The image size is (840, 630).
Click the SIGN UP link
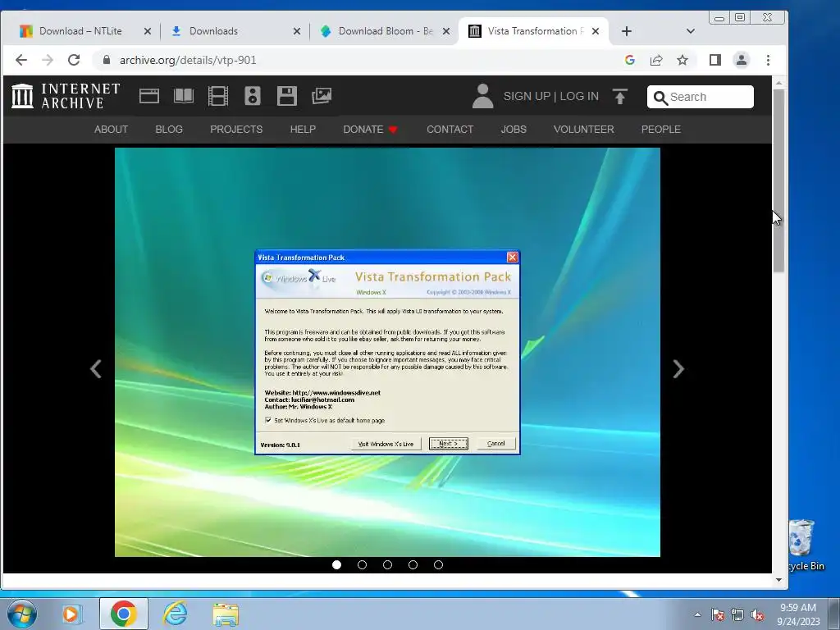pos(527,97)
